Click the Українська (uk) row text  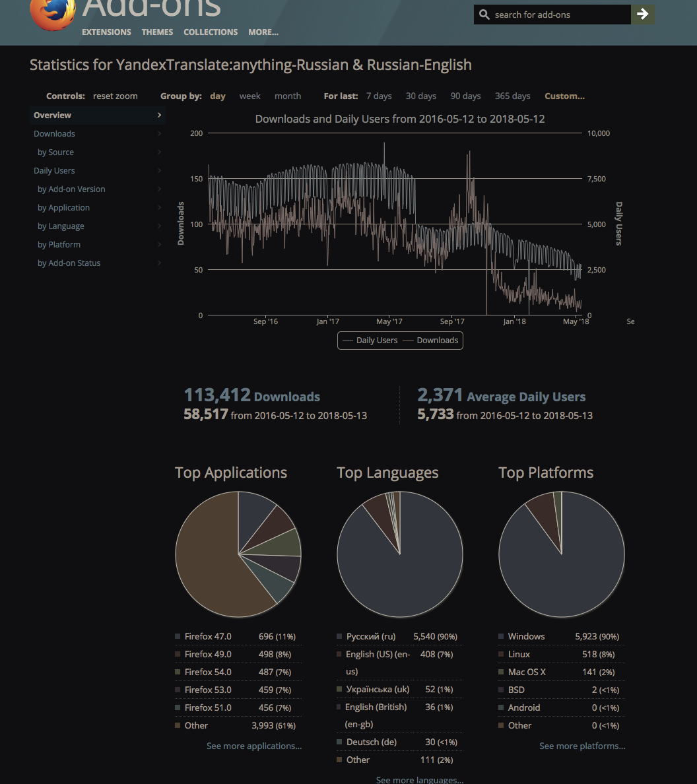click(378, 689)
